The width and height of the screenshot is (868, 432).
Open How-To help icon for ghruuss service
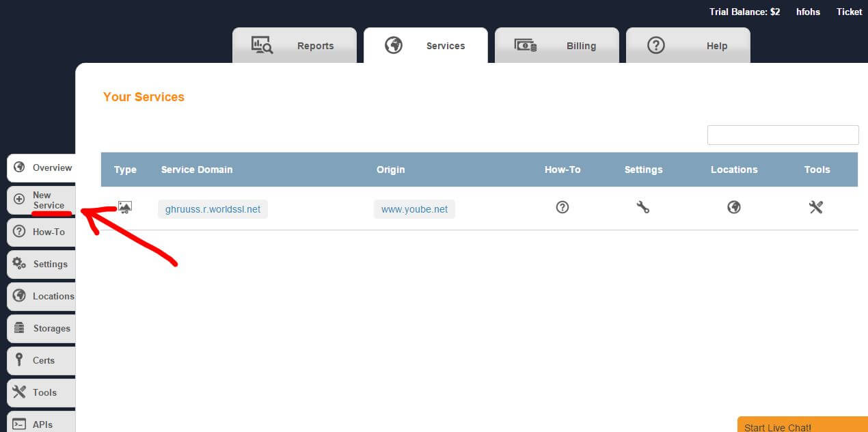coord(562,207)
